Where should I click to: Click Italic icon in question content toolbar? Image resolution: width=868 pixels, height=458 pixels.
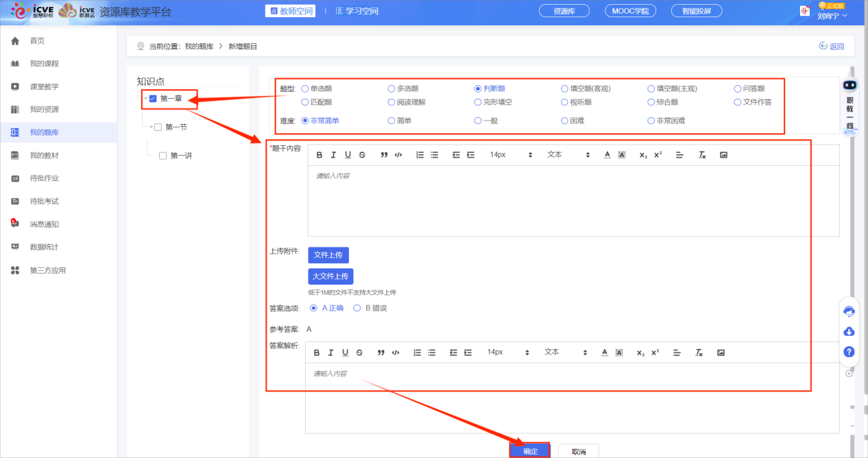[x=333, y=155]
